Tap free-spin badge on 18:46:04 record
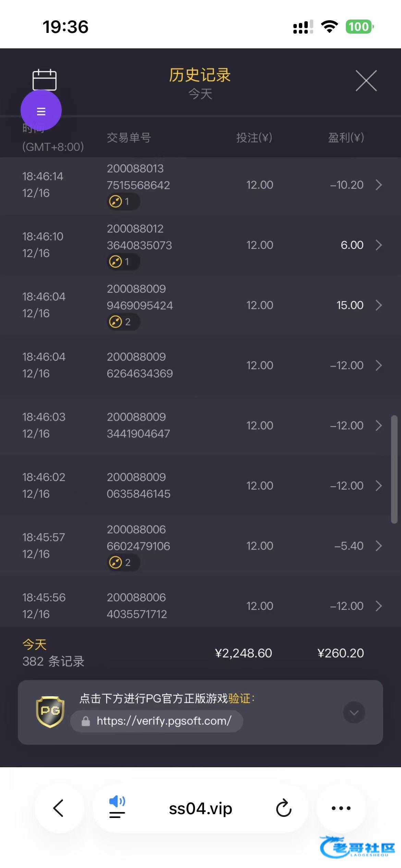This screenshot has height=868, width=401. click(123, 322)
